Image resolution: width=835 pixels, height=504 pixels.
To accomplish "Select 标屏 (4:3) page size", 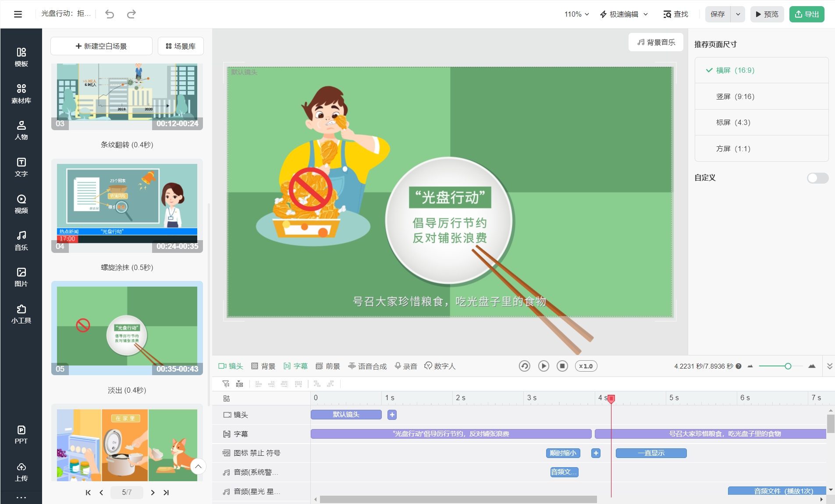I will [761, 122].
